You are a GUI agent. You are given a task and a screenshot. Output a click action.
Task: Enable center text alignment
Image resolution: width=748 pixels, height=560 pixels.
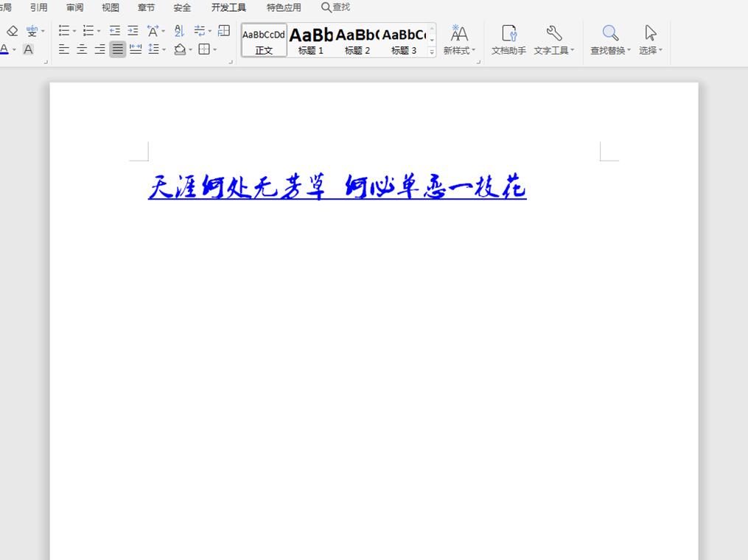click(82, 49)
